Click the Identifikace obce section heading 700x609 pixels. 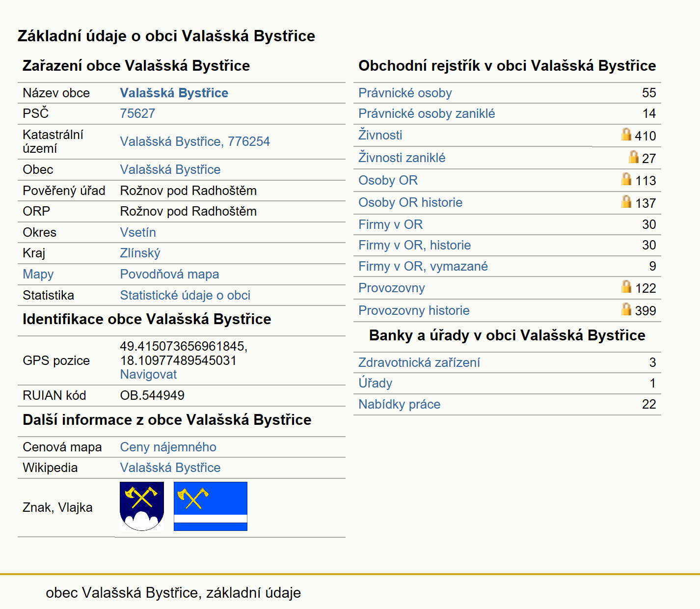147,319
